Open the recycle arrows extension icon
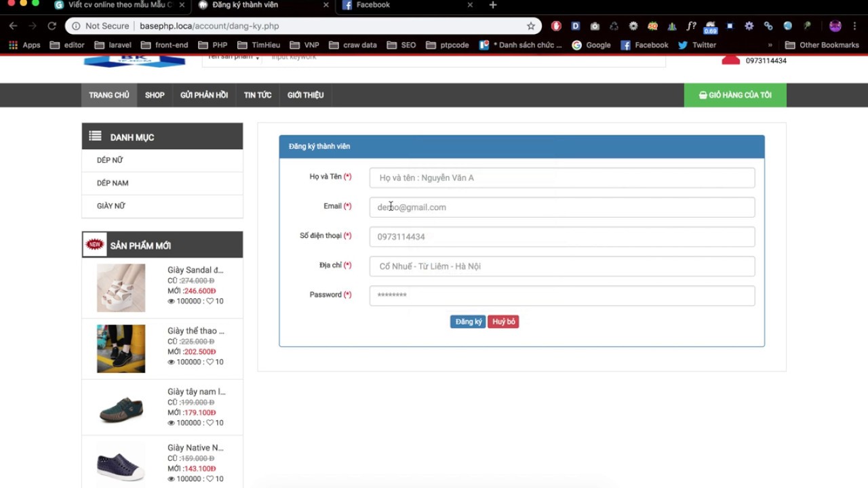Viewport: 868px width, 488px height. [614, 26]
